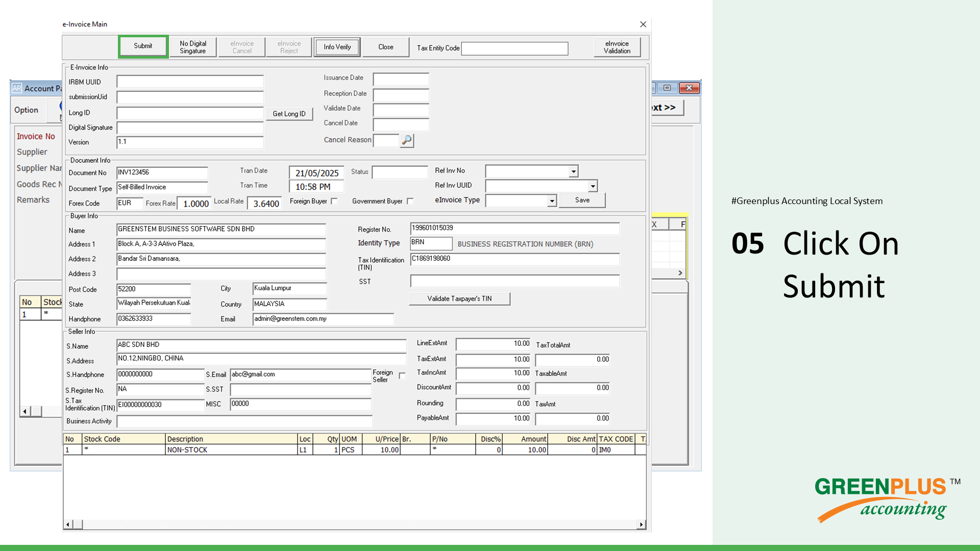Click the Version field showing 1.1
The width and height of the screenshot is (980, 551).
[x=190, y=142]
